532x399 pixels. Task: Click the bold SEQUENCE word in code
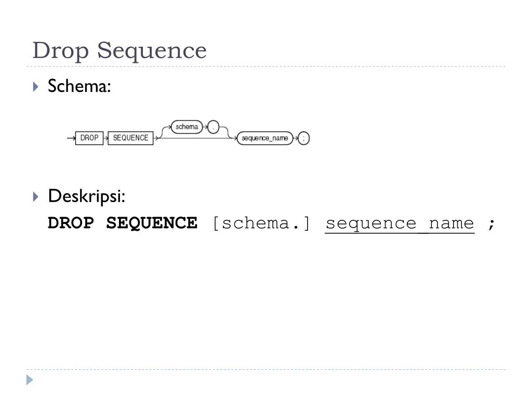pyautogui.click(x=152, y=223)
